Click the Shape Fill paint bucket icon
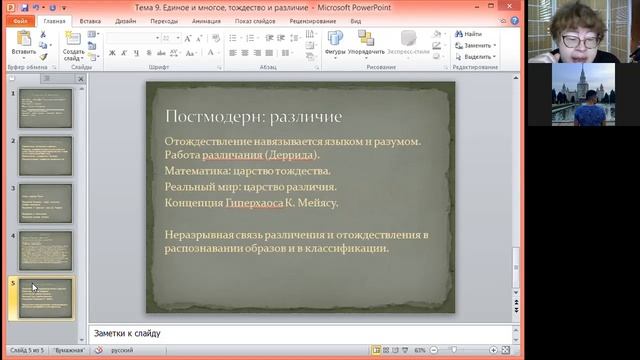 438,34
